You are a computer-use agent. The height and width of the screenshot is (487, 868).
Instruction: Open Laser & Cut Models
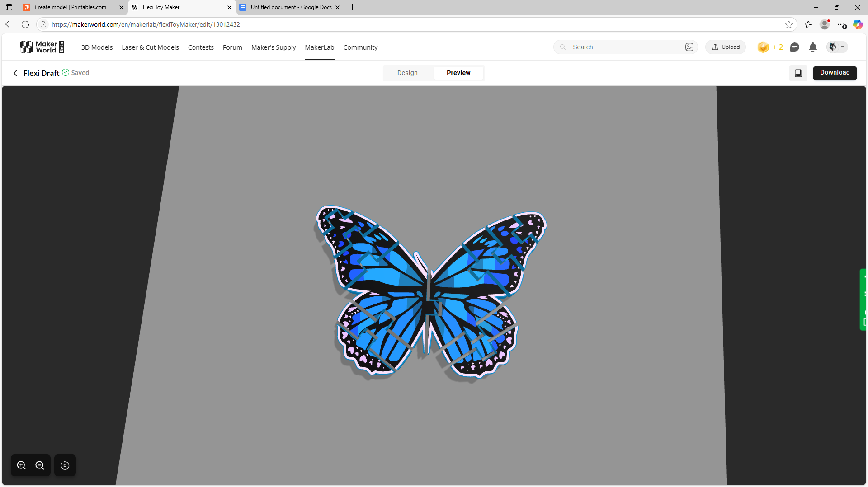[x=150, y=47]
